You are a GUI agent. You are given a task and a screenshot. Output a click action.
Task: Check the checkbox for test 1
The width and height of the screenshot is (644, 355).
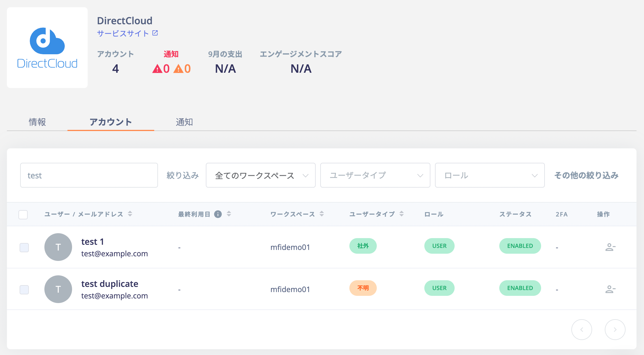pos(24,247)
